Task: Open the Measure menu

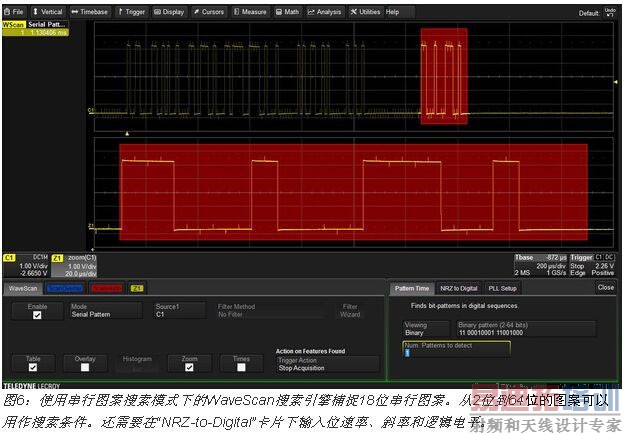Action: (250, 12)
